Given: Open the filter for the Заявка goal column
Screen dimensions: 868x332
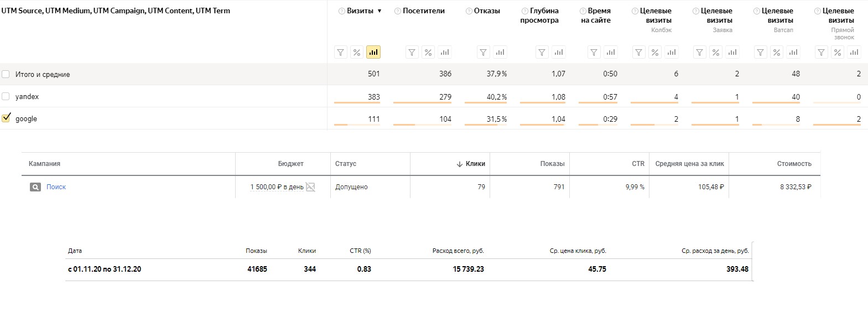Looking at the screenshot, I should (700, 53).
